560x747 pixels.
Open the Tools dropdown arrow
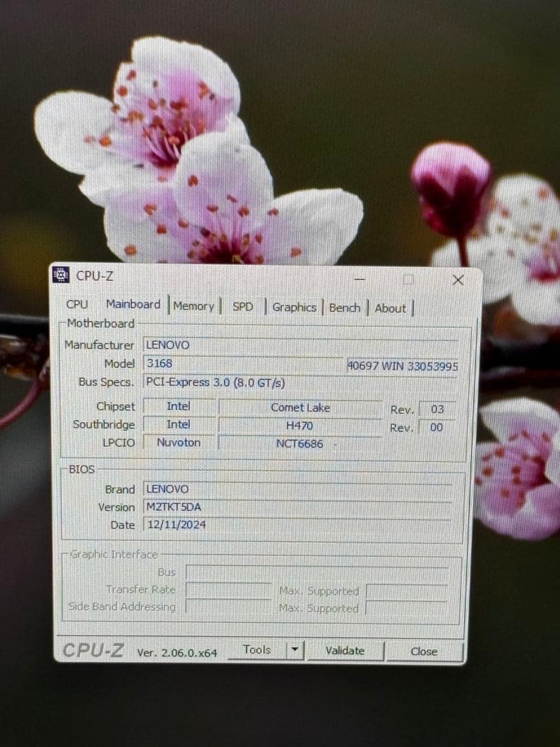296,649
